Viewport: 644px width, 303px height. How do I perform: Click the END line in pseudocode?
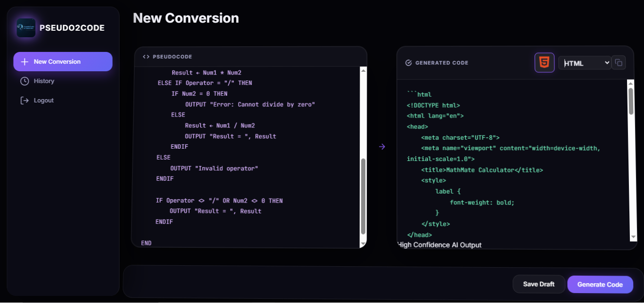[x=146, y=243]
